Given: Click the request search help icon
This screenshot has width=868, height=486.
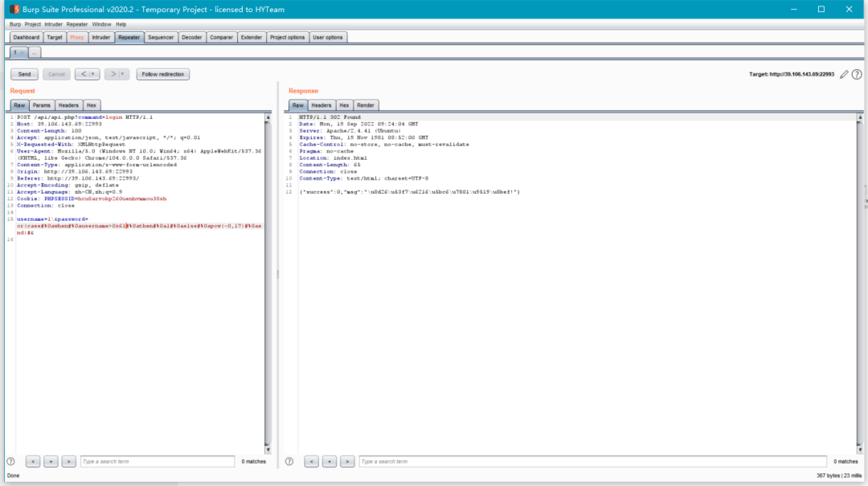Looking at the screenshot, I should pyautogui.click(x=10, y=461).
